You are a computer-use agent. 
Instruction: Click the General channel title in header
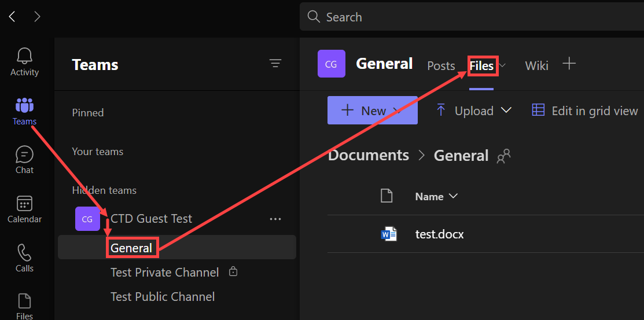384,64
